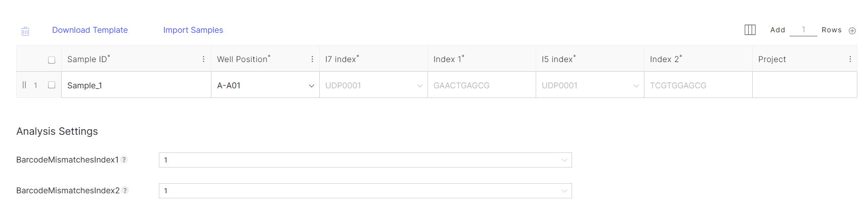Click BarcodeMismatchesIndex2 help icon
This screenshot has height=215, width=868.
tap(125, 191)
